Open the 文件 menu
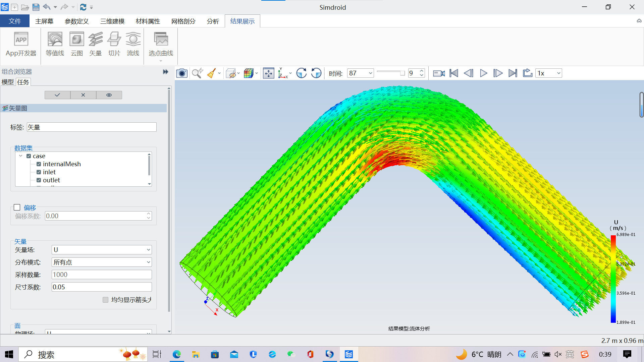The image size is (644, 362). pyautogui.click(x=15, y=21)
